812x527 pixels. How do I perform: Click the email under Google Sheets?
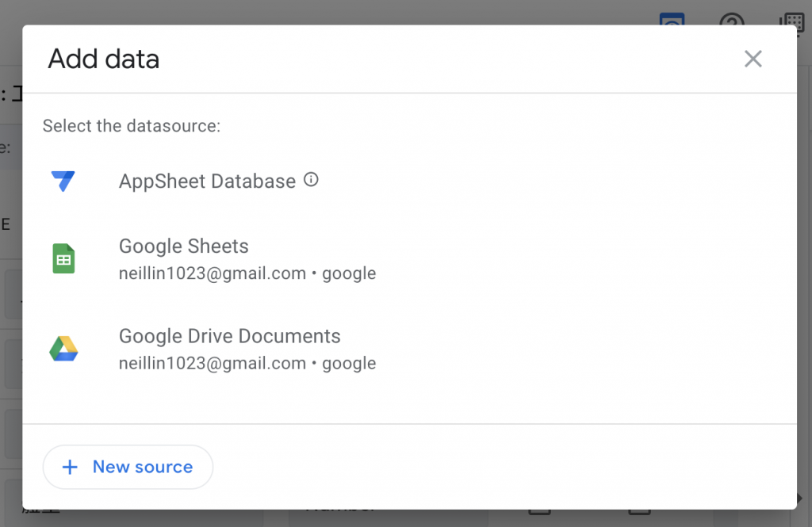(x=213, y=273)
